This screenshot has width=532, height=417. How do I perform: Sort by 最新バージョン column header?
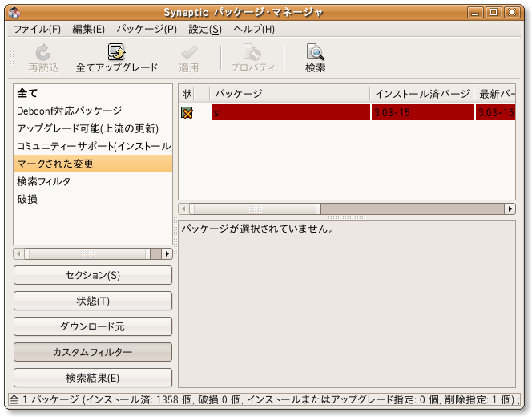pos(495,94)
